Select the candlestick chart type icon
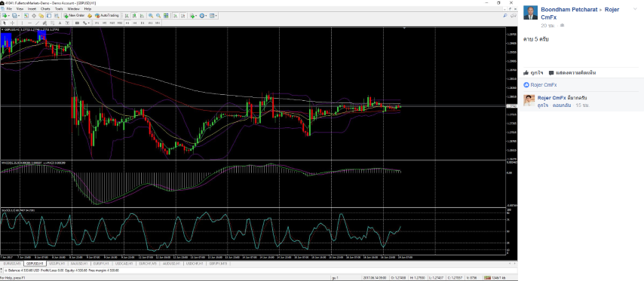The height and width of the screenshot is (281, 644). coord(134,16)
